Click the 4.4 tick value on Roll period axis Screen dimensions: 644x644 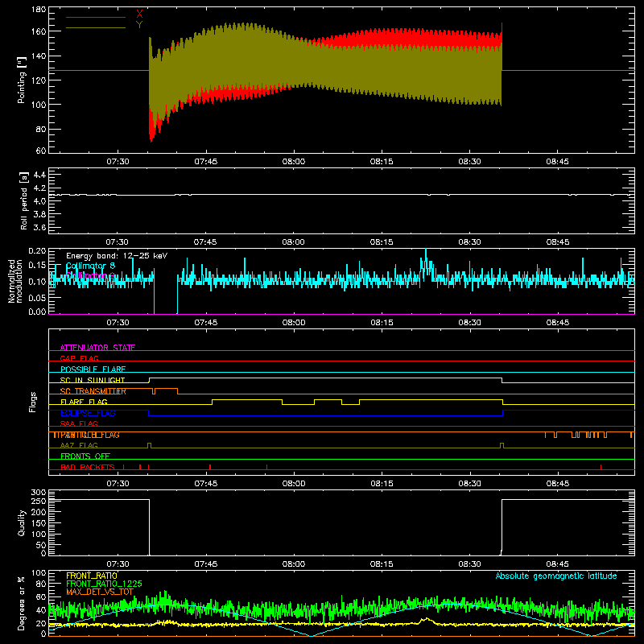pos(39,175)
